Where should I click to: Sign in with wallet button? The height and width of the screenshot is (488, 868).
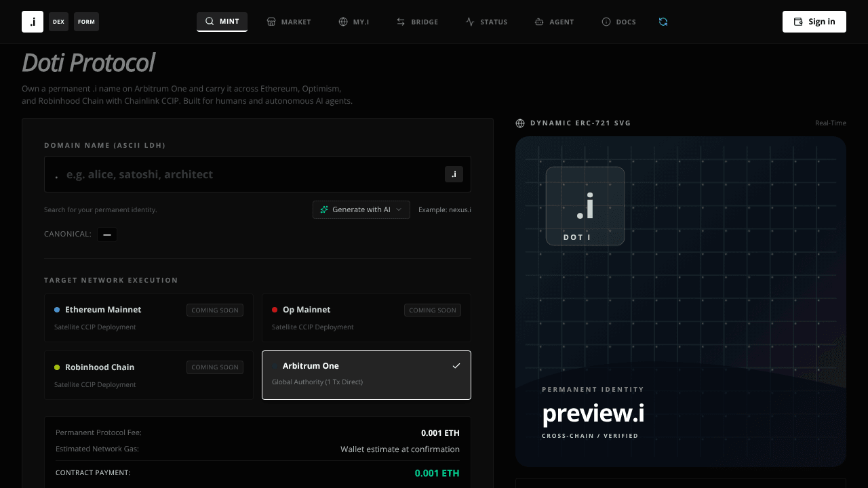pyautogui.click(x=814, y=22)
